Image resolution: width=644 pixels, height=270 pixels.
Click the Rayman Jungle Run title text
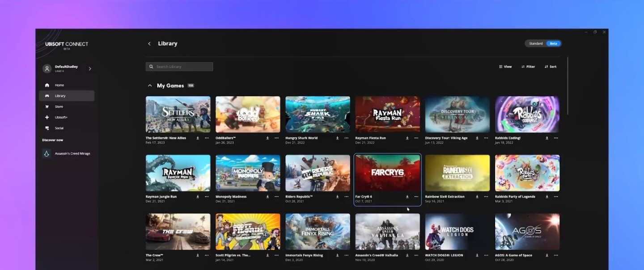tap(161, 197)
